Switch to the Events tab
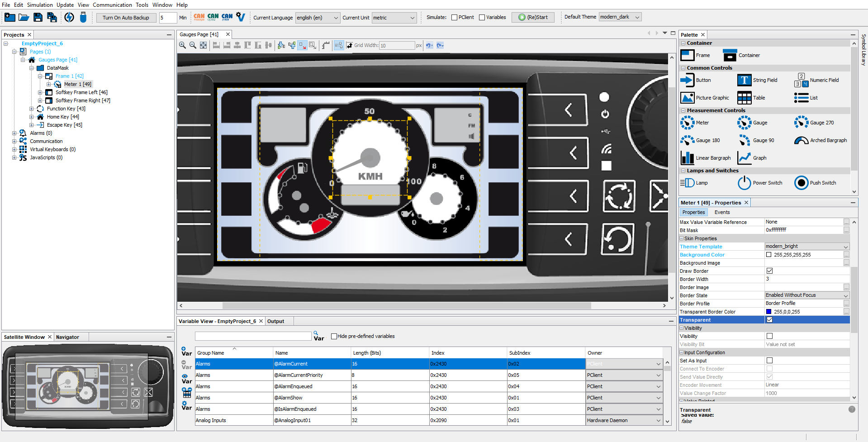Viewport: 868px width, 442px height. [x=722, y=212]
